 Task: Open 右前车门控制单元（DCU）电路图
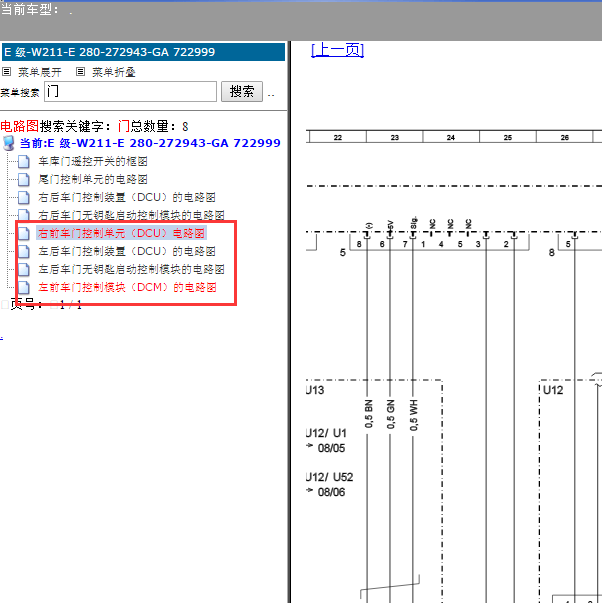coord(121,233)
